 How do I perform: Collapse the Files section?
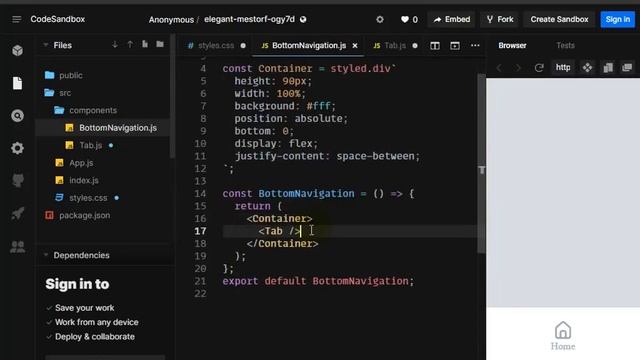pyautogui.click(x=46, y=45)
